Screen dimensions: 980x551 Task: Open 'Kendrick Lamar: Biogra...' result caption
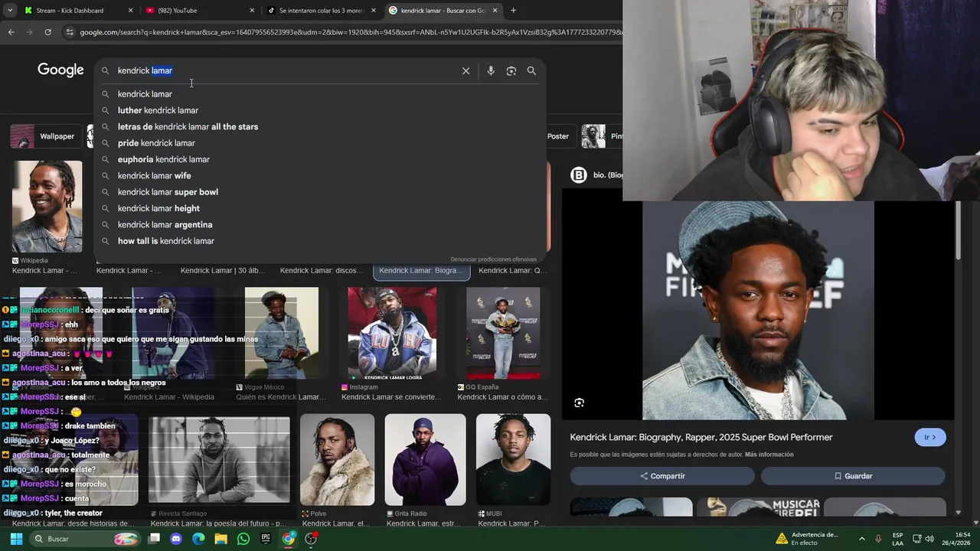pyautogui.click(x=421, y=270)
